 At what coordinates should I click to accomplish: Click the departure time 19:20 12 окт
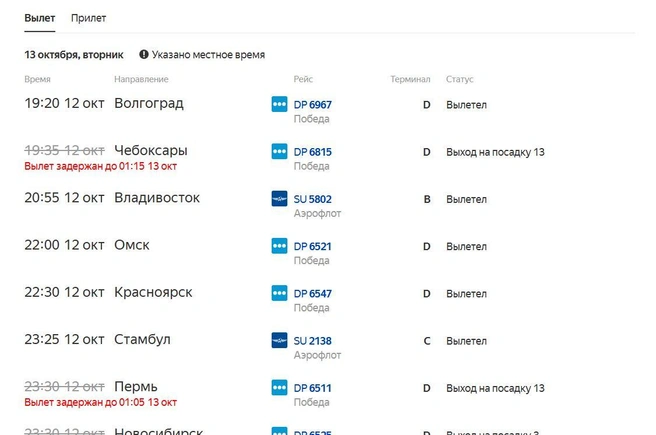click(64, 103)
